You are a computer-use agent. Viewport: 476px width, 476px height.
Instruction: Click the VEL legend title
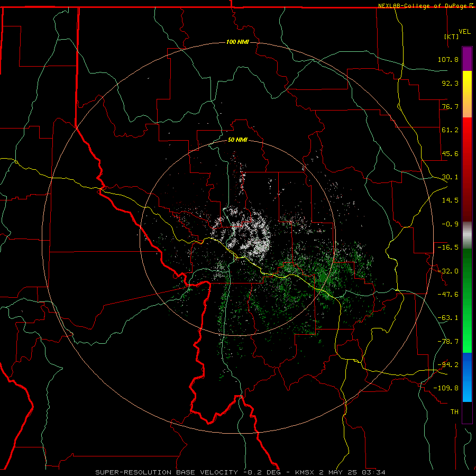tap(464, 32)
